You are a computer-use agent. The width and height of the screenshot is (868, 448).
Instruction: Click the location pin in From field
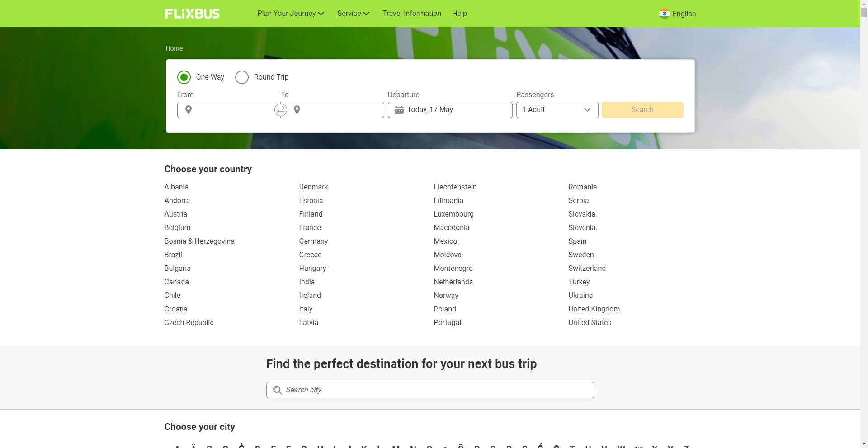click(189, 110)
